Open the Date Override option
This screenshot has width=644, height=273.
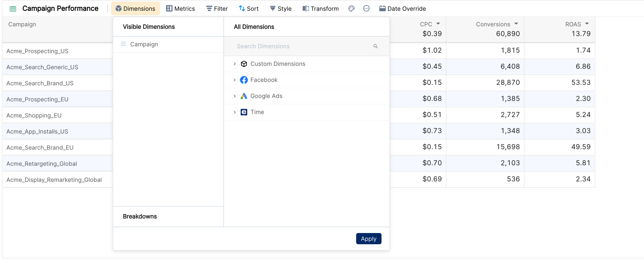[x=402, y=9]
